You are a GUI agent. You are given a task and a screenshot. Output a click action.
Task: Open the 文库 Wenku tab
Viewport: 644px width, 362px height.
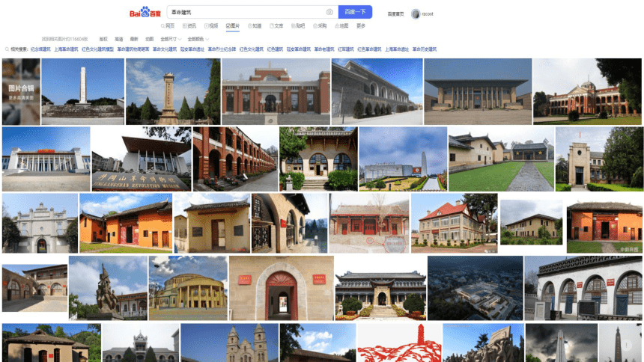click(x=276, y=26)
